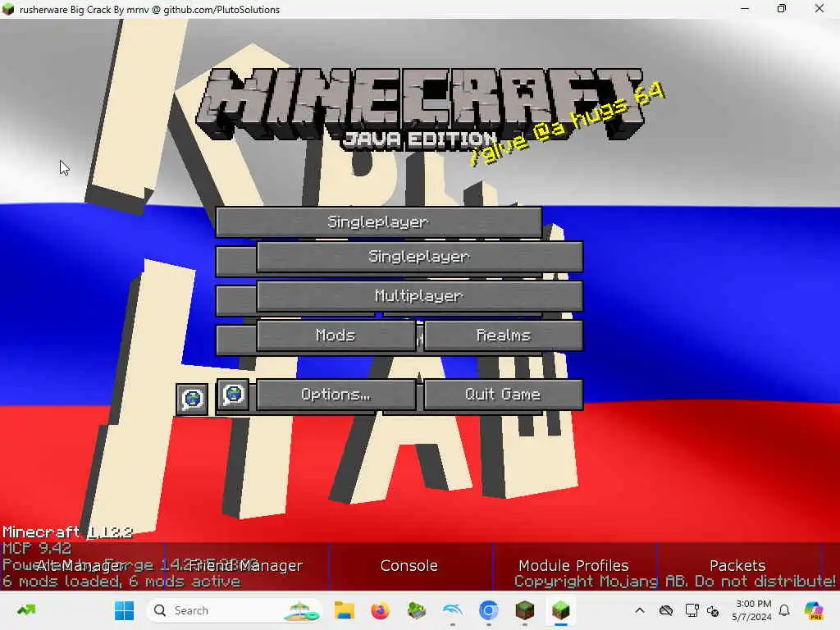
Task: Open Minecraft Realms
Action: click(503, 336)
